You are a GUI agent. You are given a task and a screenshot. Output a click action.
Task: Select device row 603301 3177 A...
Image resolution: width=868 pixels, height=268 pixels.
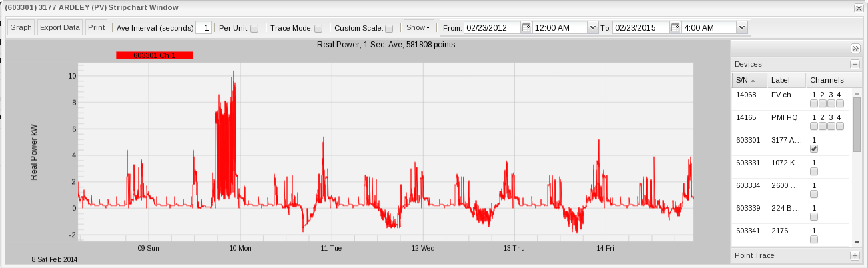click(x=791, y=145)
